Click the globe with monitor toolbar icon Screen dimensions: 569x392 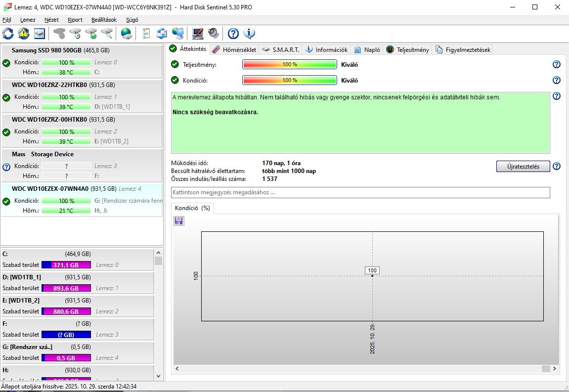[178, 34]
